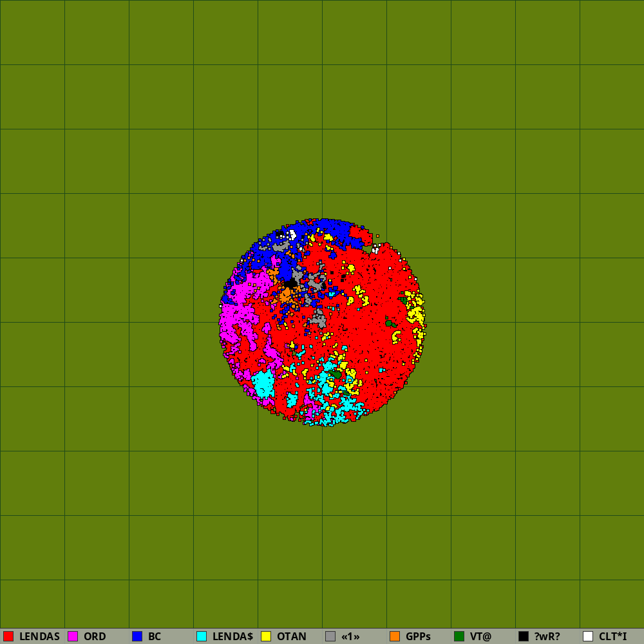This screenshot has height=644, width=644.
Task: Select the ORD label in the legend
Action: click(95, 636)
